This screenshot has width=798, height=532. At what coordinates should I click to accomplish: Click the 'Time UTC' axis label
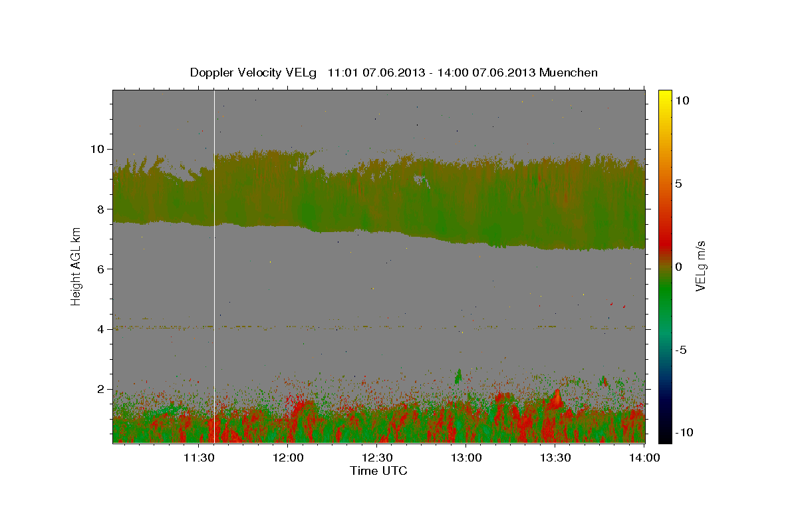point(378,471)
